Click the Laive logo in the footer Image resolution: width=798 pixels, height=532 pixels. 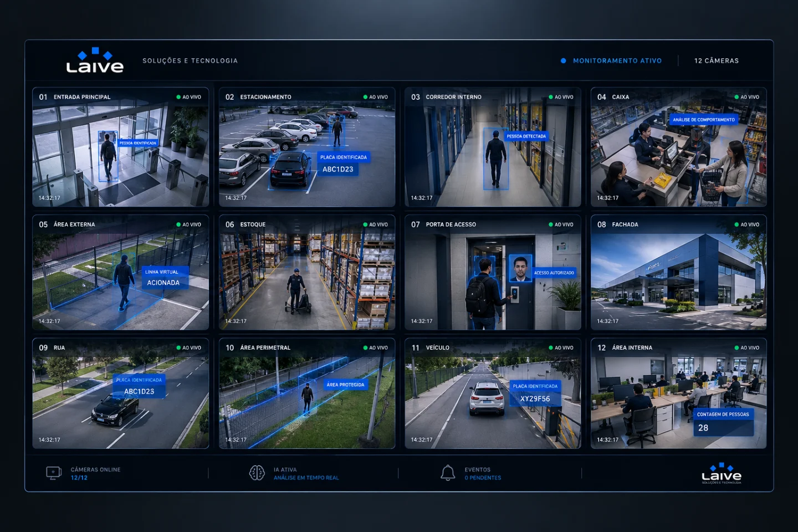[x=722, y=473]
